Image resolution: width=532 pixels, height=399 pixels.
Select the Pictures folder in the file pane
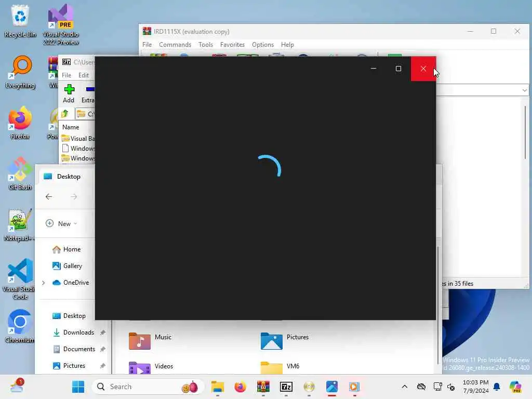point(284,341)
